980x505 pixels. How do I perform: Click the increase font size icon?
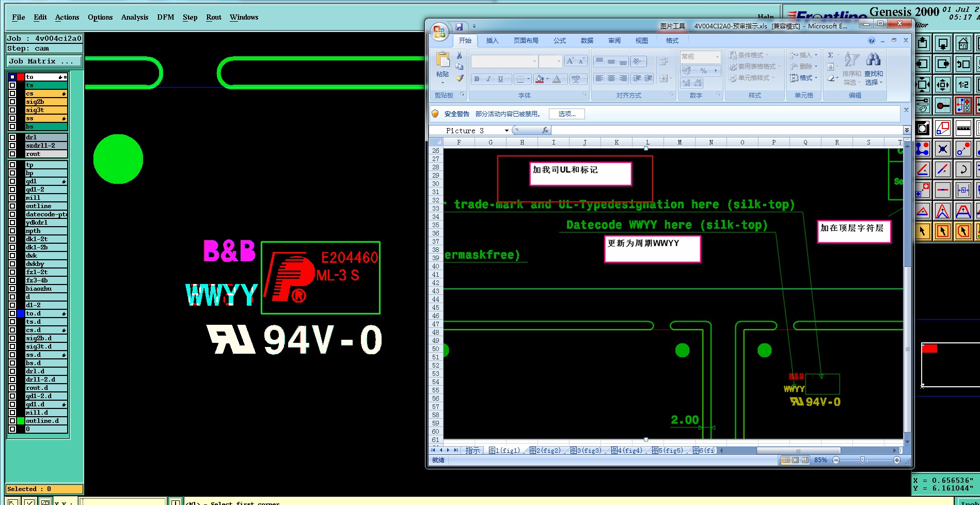[x=570, y=61]
